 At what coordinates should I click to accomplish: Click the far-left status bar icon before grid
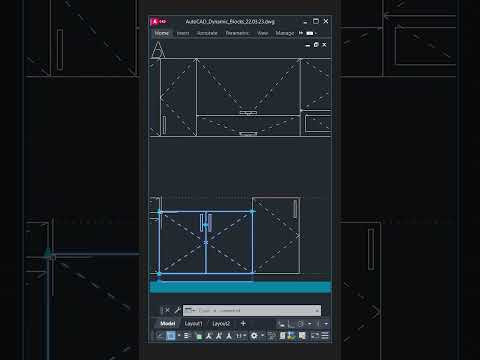pyautogui.click(x=160, y=336)
